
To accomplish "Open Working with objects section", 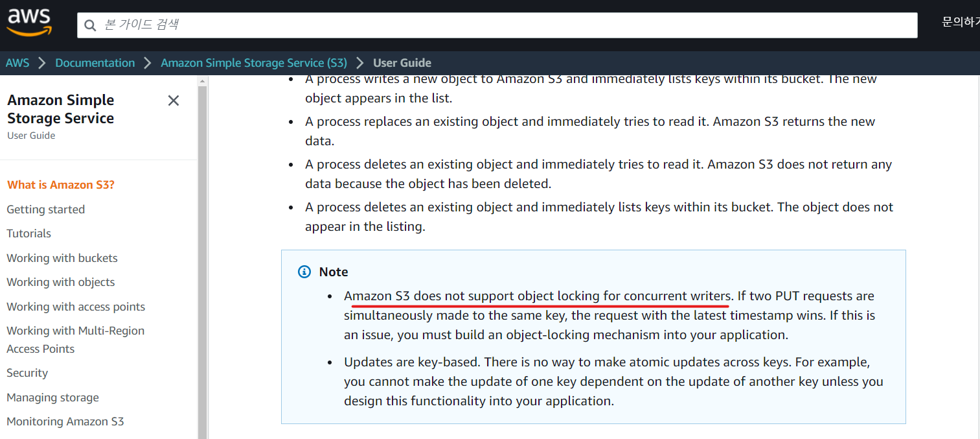I will 61,282.
